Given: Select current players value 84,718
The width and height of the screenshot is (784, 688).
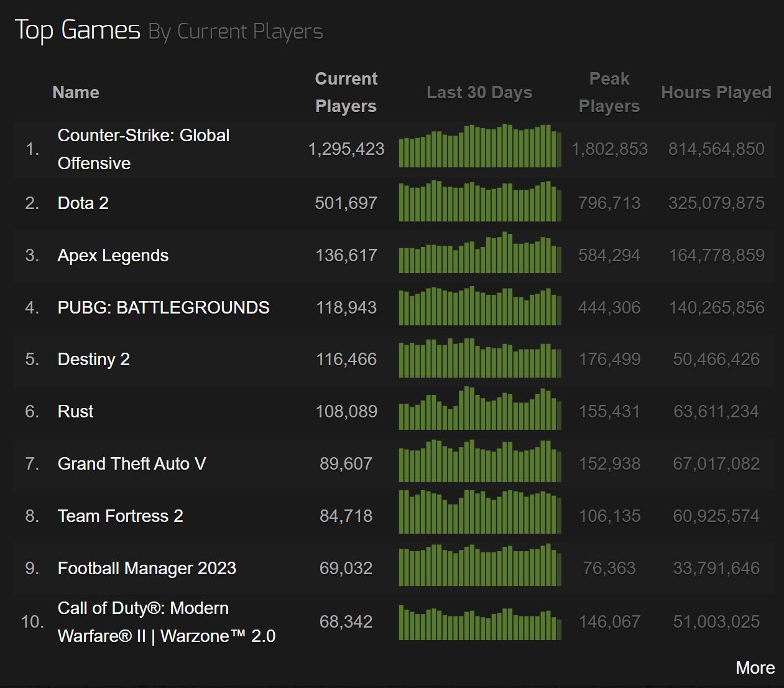Looking at the screenshot, I should 346,516.
